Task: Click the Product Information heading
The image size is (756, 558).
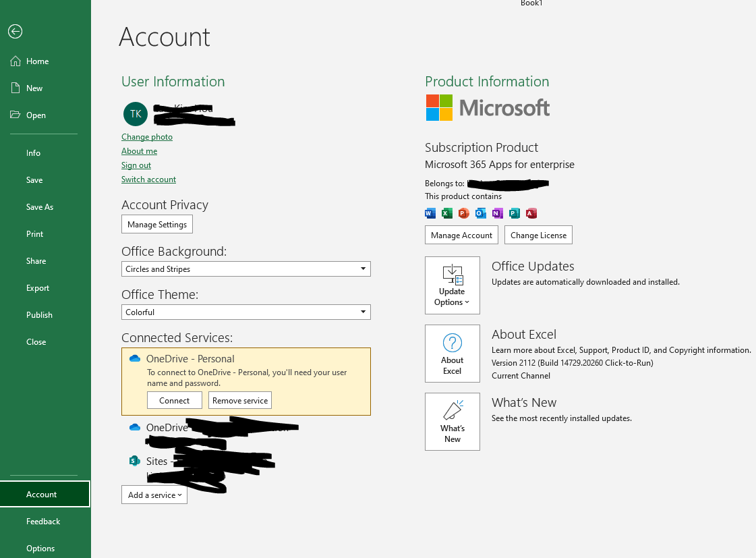Action: (x=487, y=81)
